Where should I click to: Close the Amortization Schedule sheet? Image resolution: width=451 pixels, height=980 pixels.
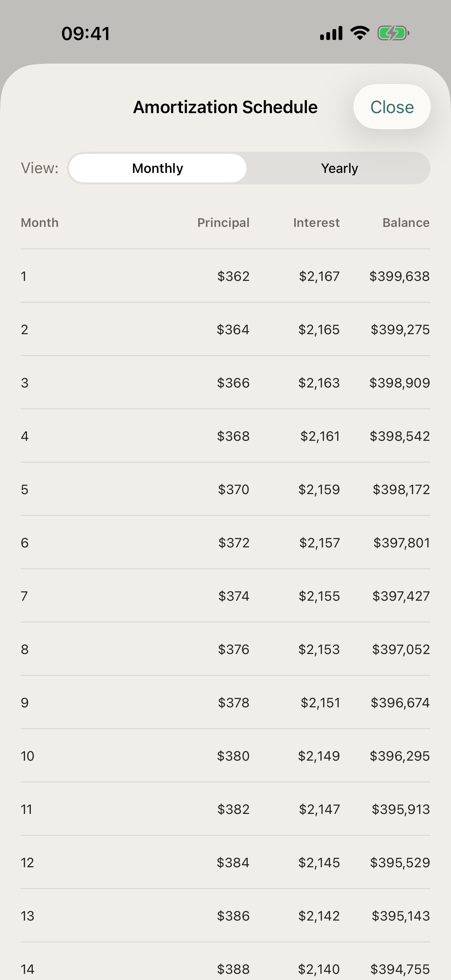[392, 107]
